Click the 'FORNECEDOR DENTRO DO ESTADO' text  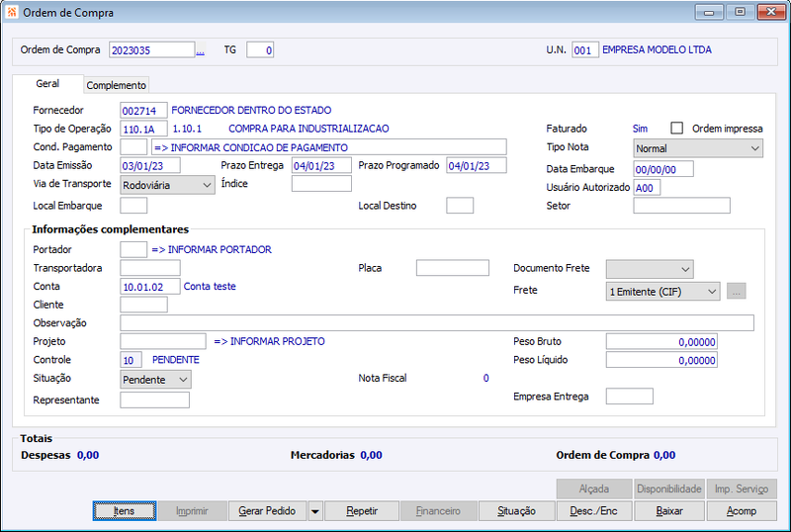251,110
